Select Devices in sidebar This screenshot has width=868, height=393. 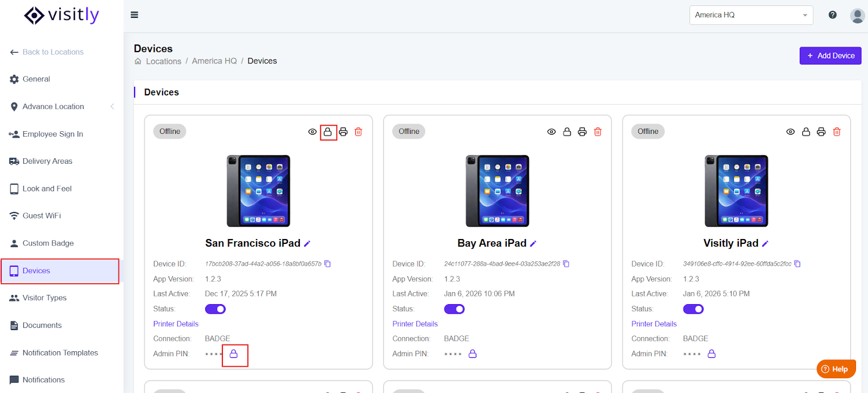point(60,271)
